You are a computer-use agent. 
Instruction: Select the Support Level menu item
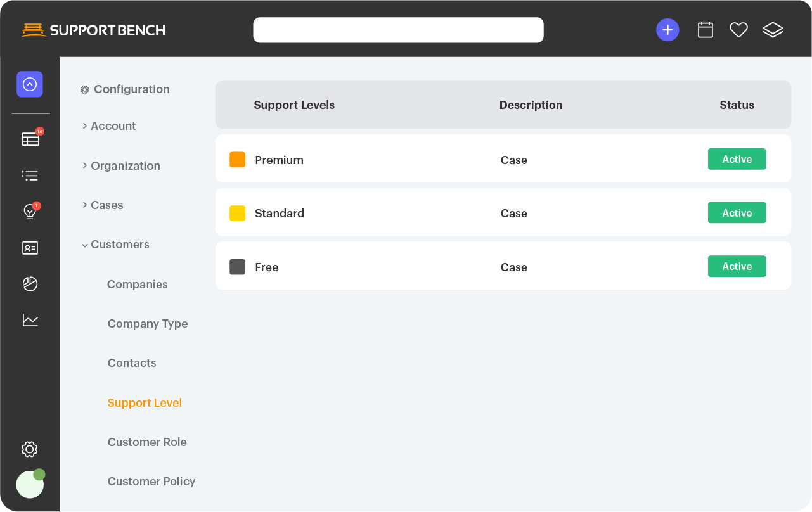(x=145, y=402)
